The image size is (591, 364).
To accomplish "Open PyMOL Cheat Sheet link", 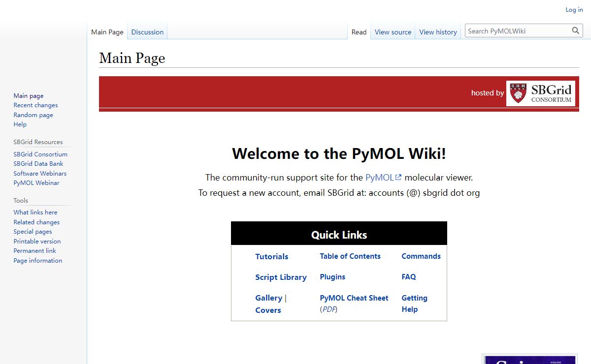I will (354, 298).
